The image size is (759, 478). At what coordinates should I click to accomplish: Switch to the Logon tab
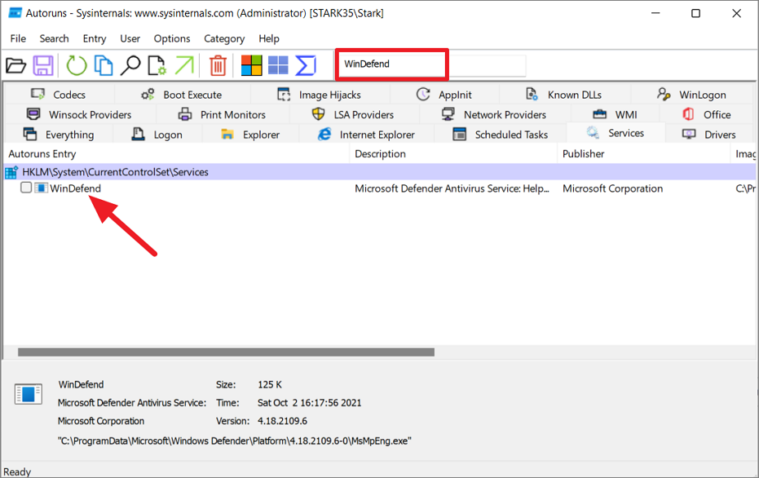click(x=157, y=135)
